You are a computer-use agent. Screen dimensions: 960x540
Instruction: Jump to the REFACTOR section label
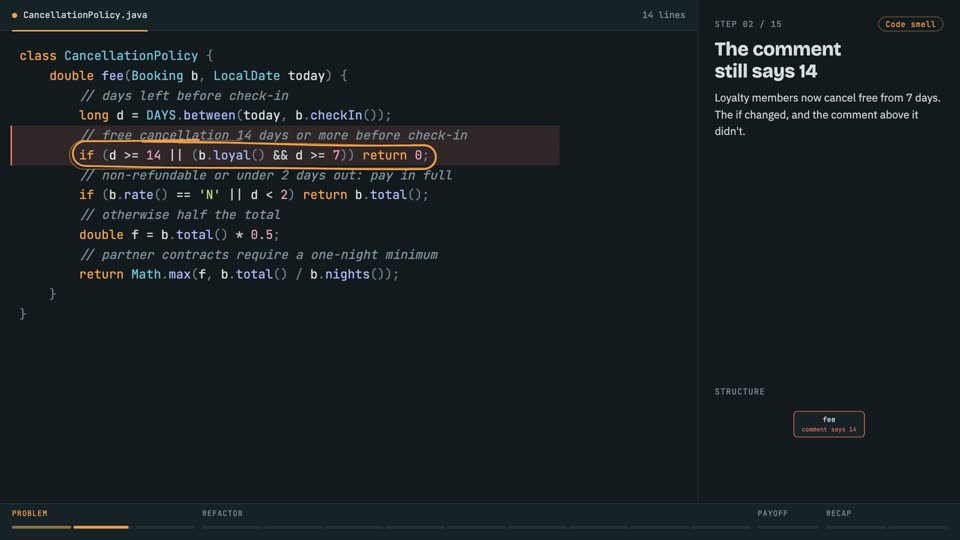click(x=222, y=513)
